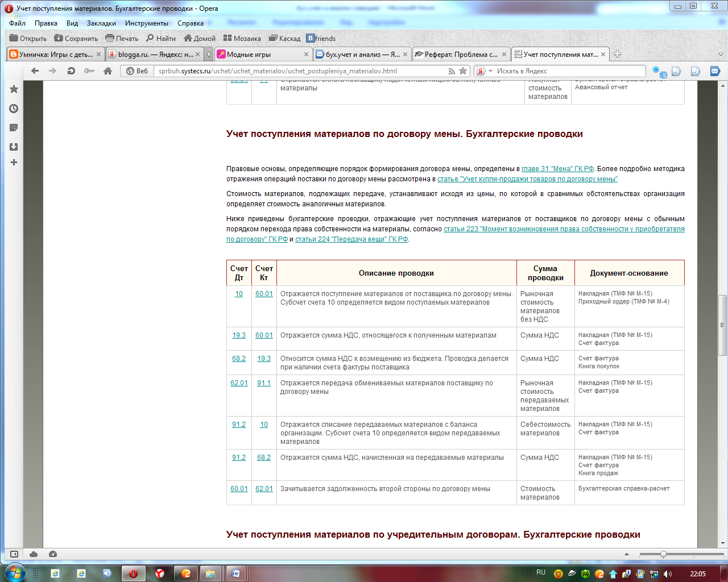This screenshot has width=728, height=582.
Task: Reload the current page
Action: click(x=71, y=71)
